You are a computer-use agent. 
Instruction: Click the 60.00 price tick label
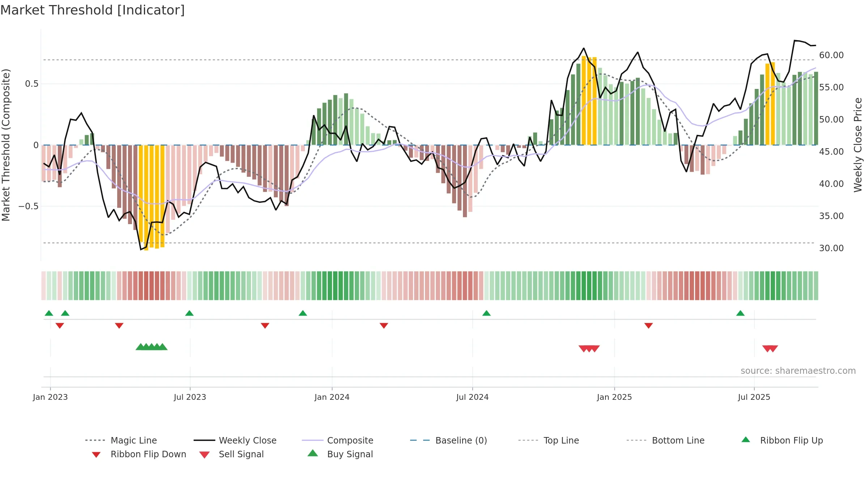tap(831, 55)
